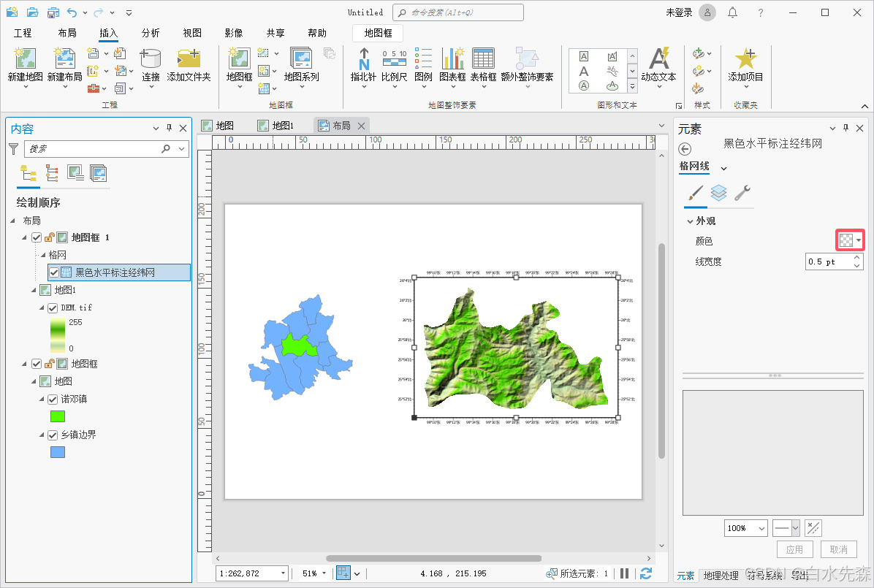Click the 添加项目 add item star icon
Viewport: 874px width, 588px height.
pos(745,58)
